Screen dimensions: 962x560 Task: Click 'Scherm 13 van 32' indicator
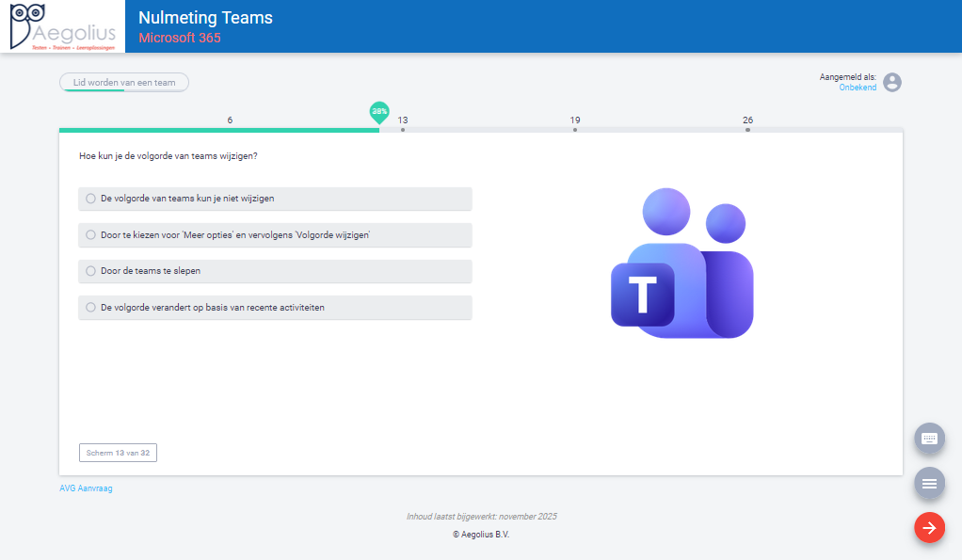click(118, 453)
